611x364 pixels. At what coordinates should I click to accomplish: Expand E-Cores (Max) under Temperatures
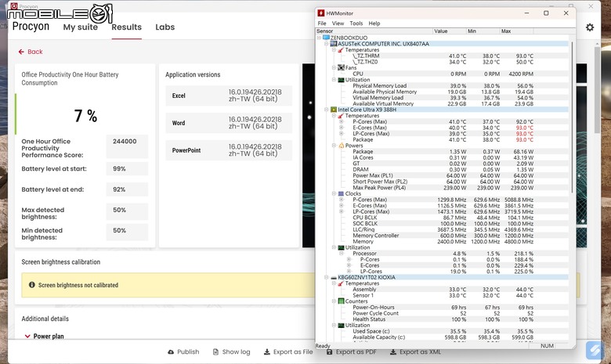click(341, 128)
